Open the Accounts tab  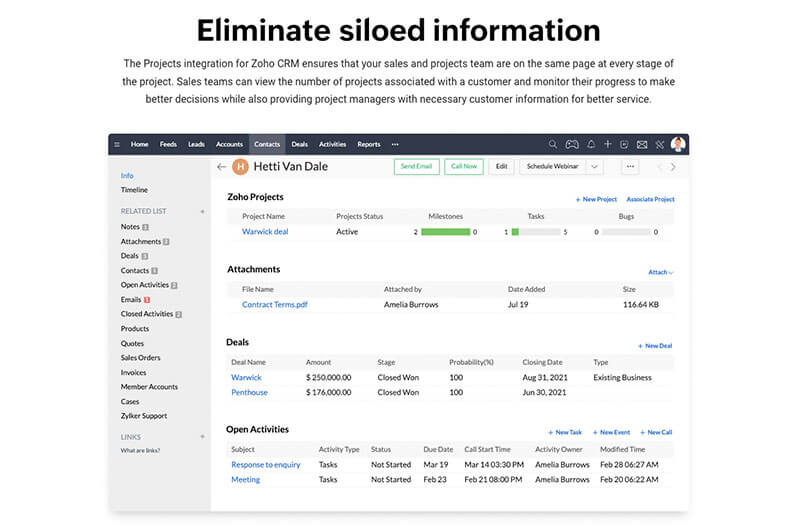pos(229,144)
